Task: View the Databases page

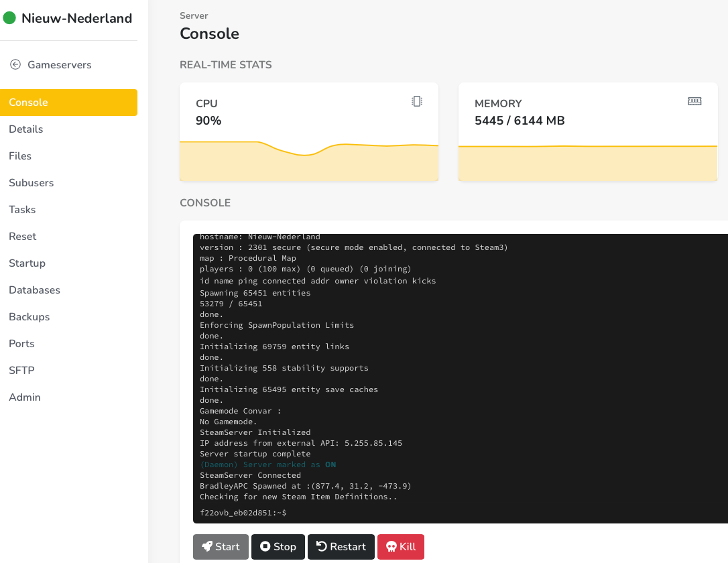Action: pos(35,290)
